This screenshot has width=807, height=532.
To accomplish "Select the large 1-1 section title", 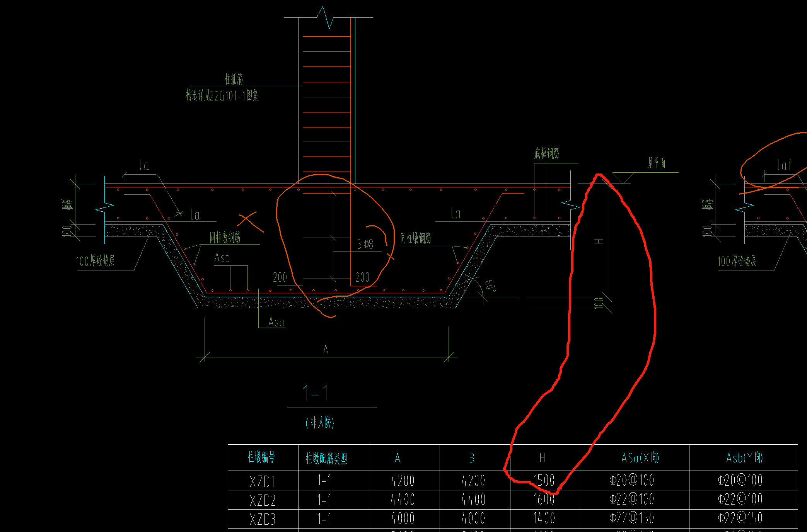I will point(316,393).
